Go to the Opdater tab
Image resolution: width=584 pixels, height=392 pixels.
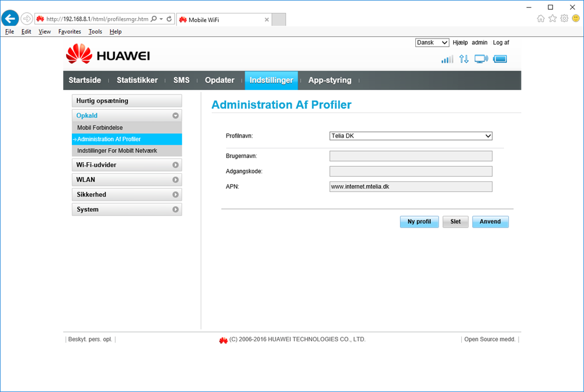coord(220,80)
